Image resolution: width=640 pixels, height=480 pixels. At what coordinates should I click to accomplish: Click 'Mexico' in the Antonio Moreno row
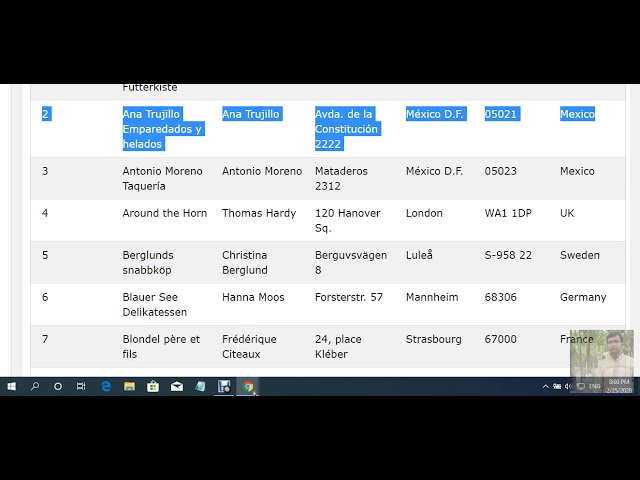[x=577, y=171]
